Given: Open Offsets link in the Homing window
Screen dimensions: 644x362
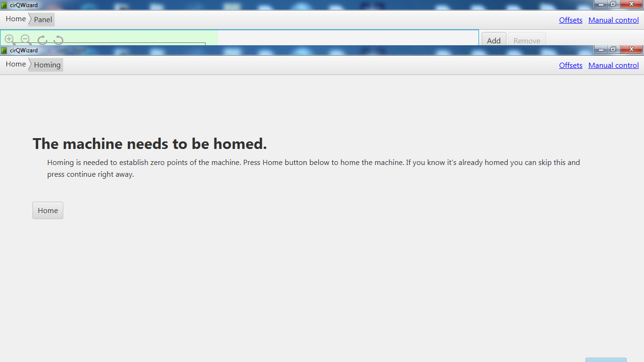Looking at the screenshot, I should coord(570,66).
